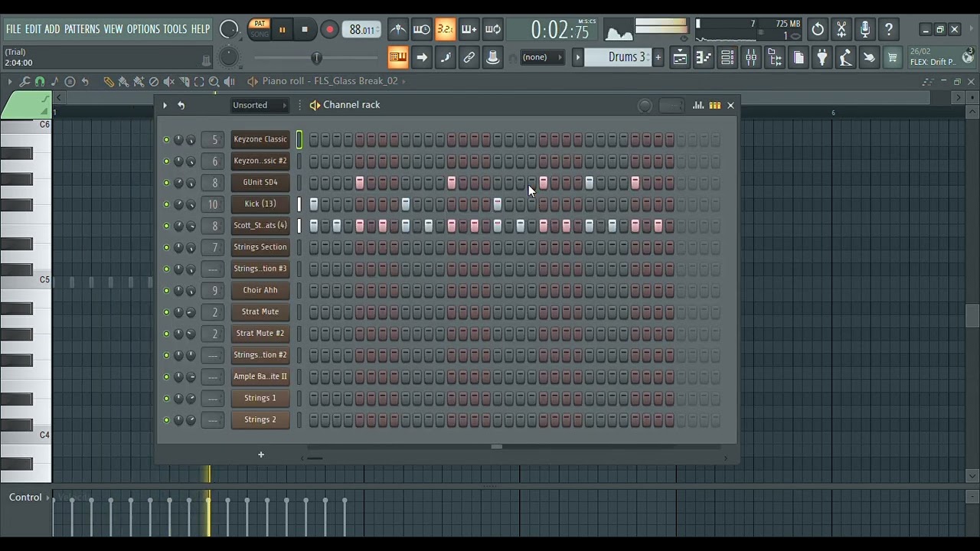The image size is (980, 551).
Task: Select the Strat Mute #2 channel button
Action: pos(260,334)
